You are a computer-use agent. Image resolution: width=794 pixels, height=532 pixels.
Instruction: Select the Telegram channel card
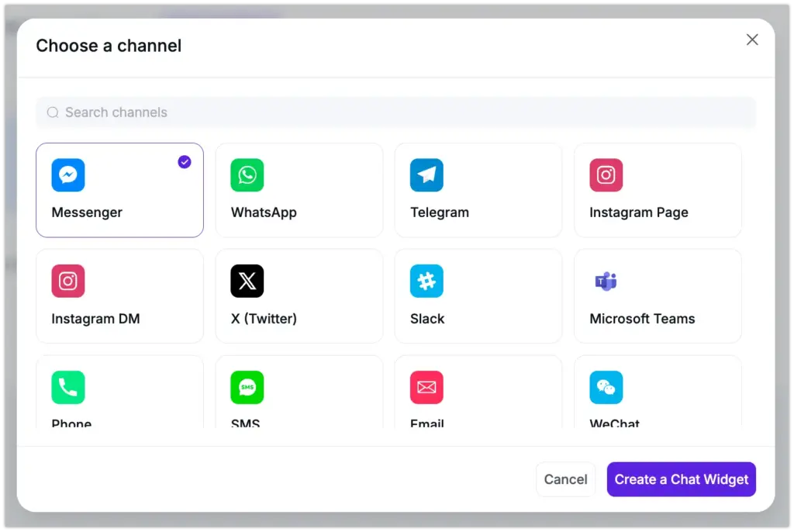coord(478,190)
